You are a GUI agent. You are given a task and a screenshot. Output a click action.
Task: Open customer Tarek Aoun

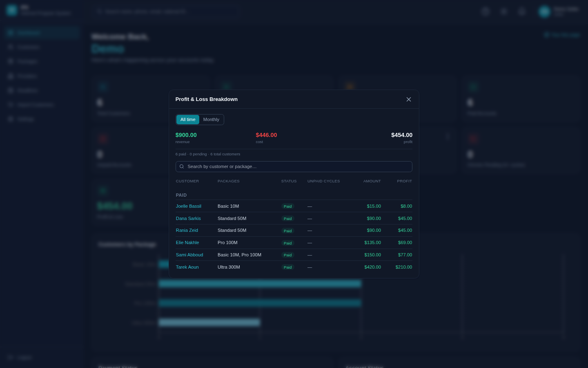tap(187, 267)
